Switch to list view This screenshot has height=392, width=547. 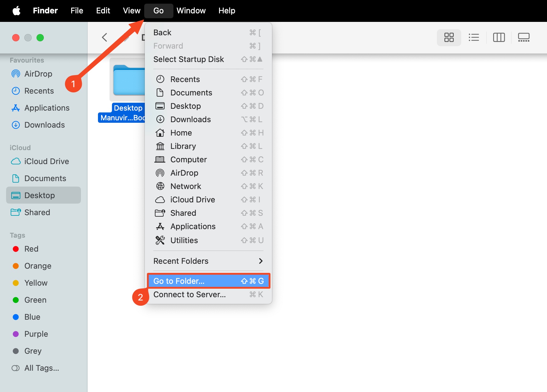pyautogui.click(x=474, y=38)
